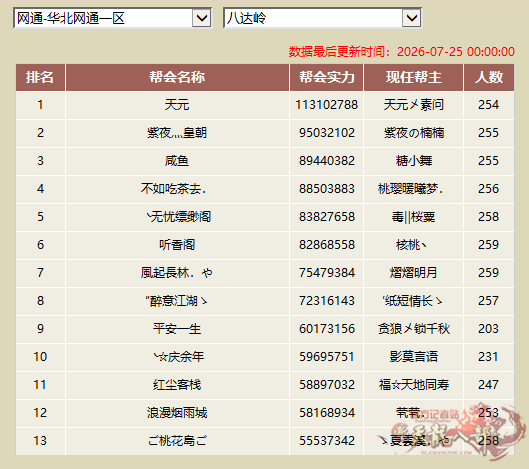The image size is (529, 469).
Task: Click guild leader 贪狼メ锁千秋
Action: [x=414, y=329]
